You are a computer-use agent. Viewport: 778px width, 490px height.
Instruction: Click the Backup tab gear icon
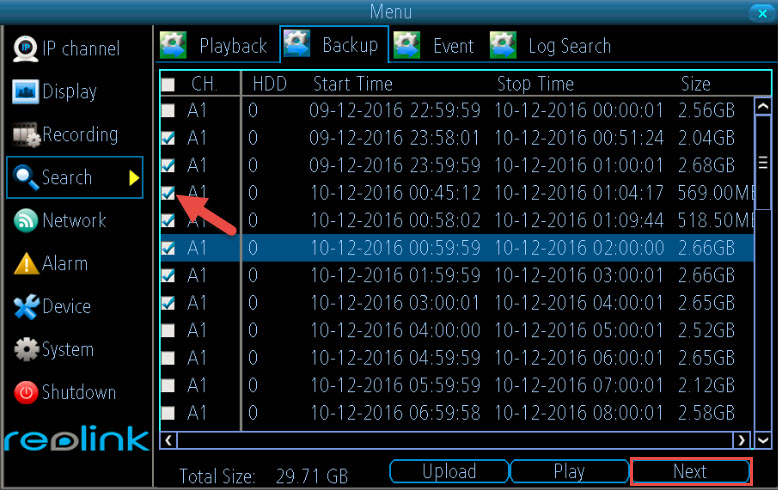(297, 44)
